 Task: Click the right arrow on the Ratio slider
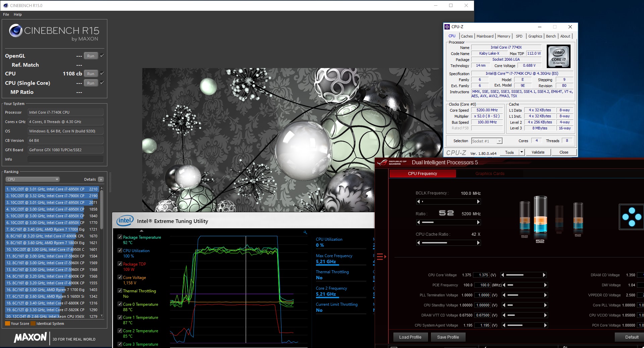click(478, 222)
